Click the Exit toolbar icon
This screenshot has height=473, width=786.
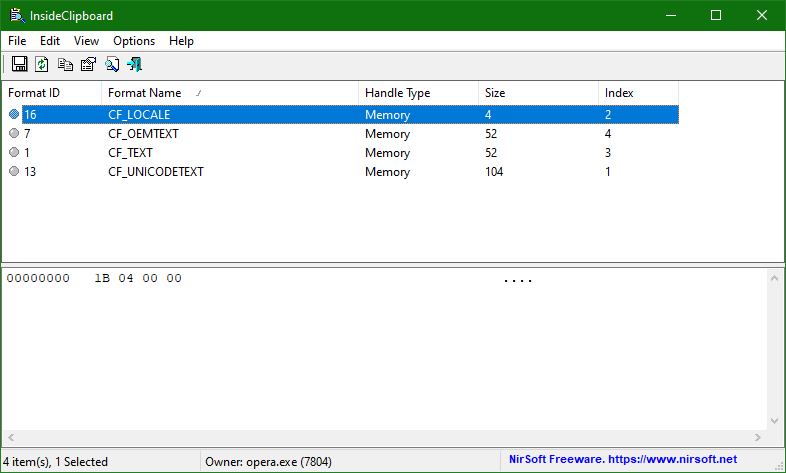tap(134, 64)
